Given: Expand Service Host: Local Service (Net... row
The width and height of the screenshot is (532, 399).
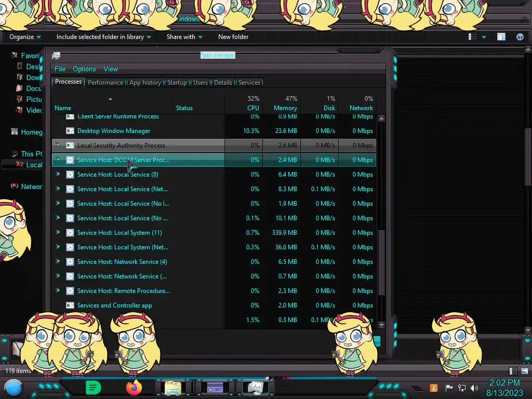Looking at the screenshot, I should click(58, 189).
